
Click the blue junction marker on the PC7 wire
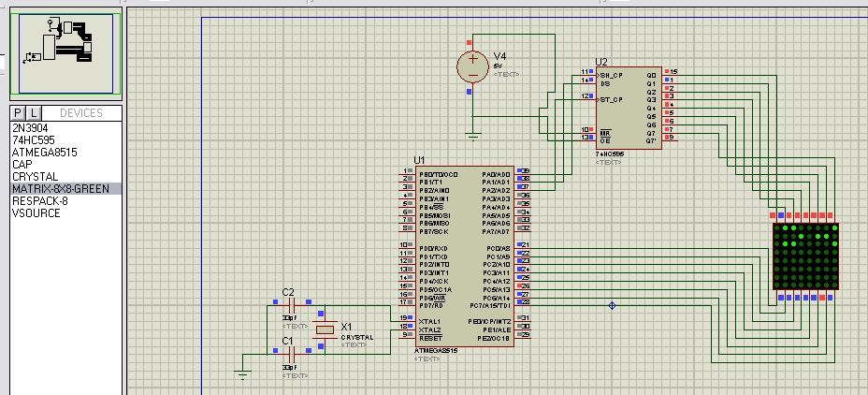(x=613, y=305)
